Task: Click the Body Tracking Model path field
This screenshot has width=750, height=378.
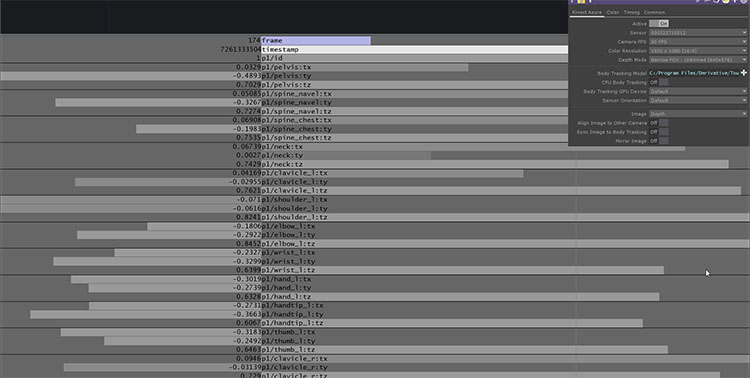Action: tap(694, 73)
